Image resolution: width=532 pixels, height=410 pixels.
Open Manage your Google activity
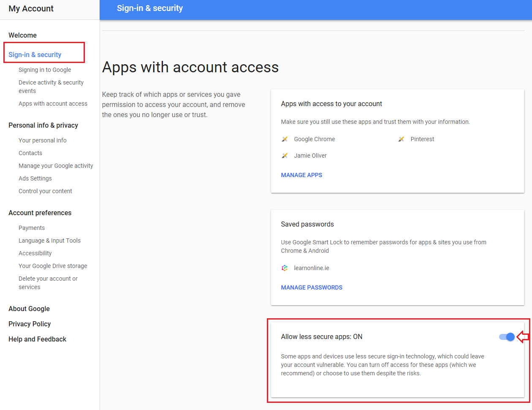(56, 166)
